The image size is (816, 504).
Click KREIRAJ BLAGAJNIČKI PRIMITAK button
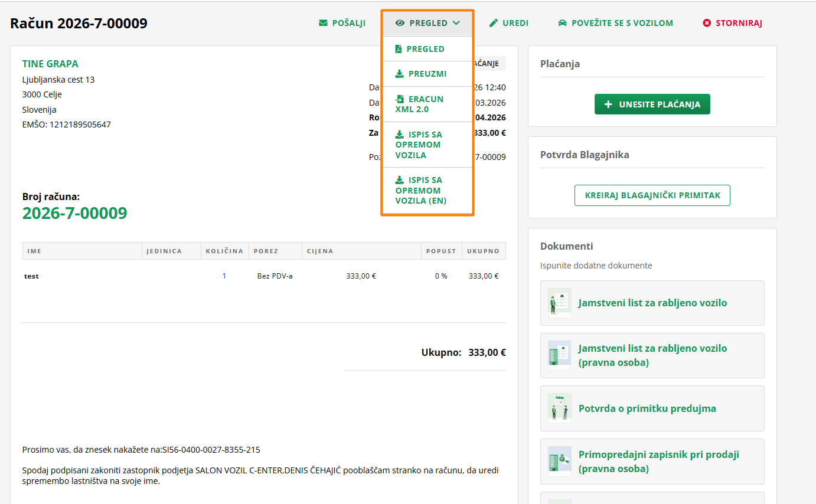652,195
